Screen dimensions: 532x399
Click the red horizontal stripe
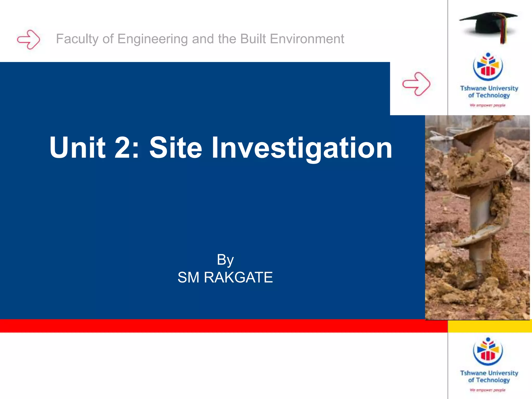[223, 326]
